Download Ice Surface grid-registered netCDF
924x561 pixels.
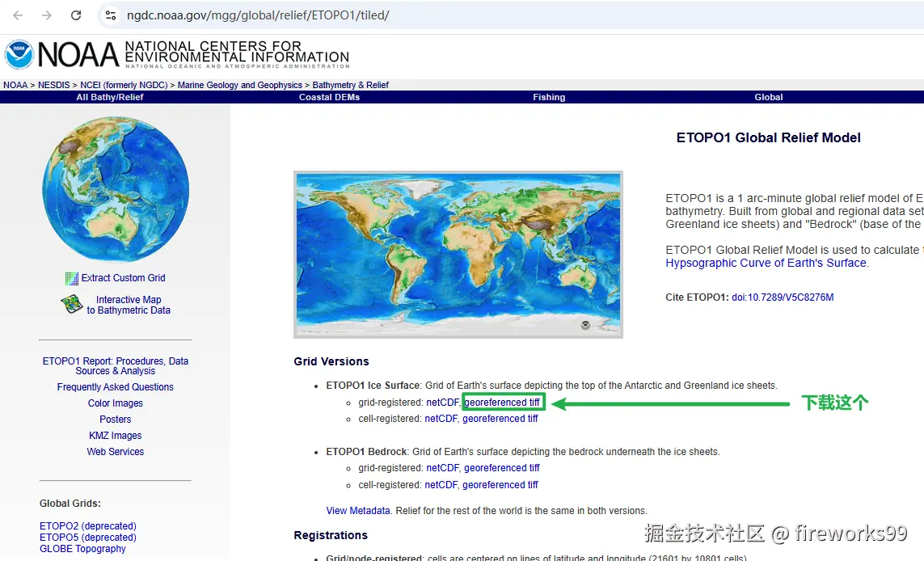click(442, 403)
